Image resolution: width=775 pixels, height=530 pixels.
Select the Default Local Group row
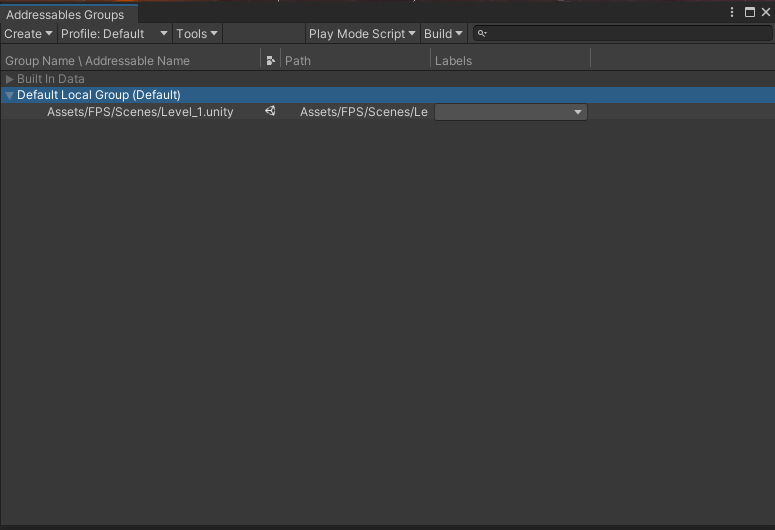coord(99,95)
